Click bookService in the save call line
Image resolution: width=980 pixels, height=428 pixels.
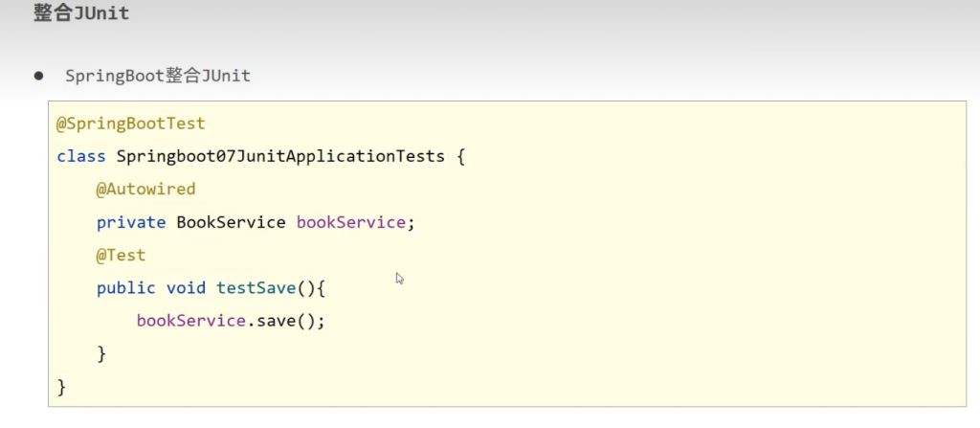tap(190, 321)
